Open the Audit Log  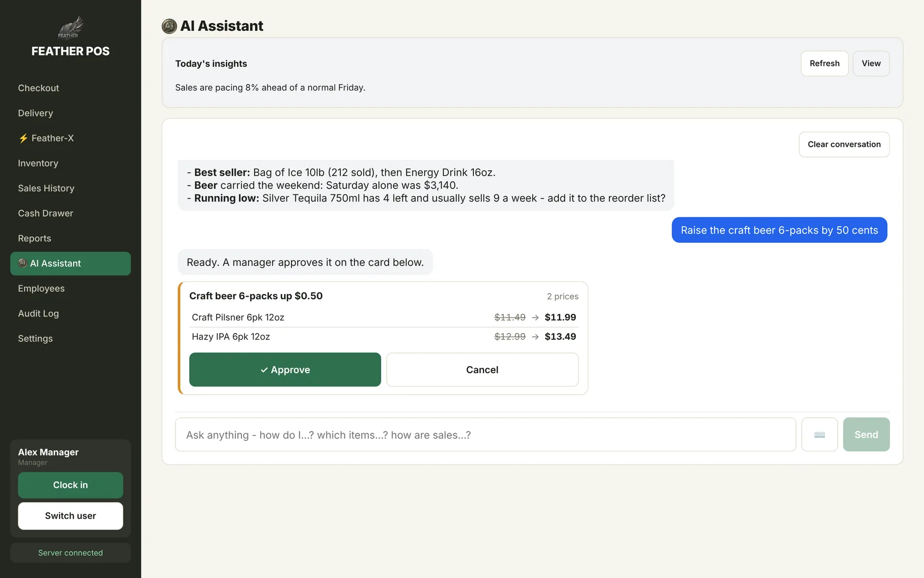pos(70,313)
